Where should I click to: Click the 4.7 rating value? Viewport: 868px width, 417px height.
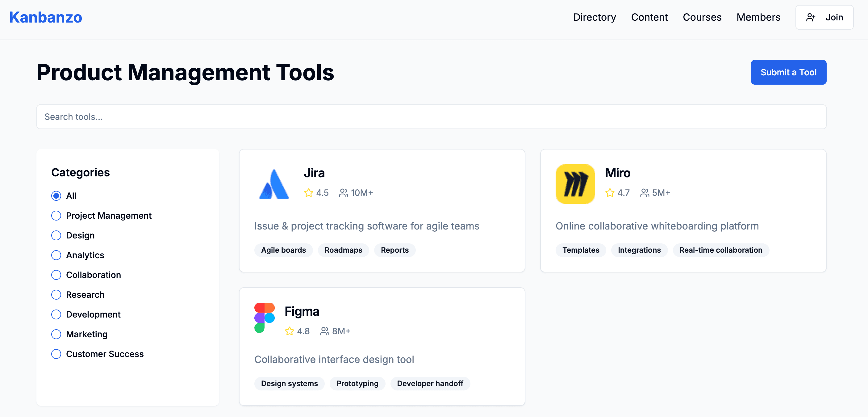623,193
